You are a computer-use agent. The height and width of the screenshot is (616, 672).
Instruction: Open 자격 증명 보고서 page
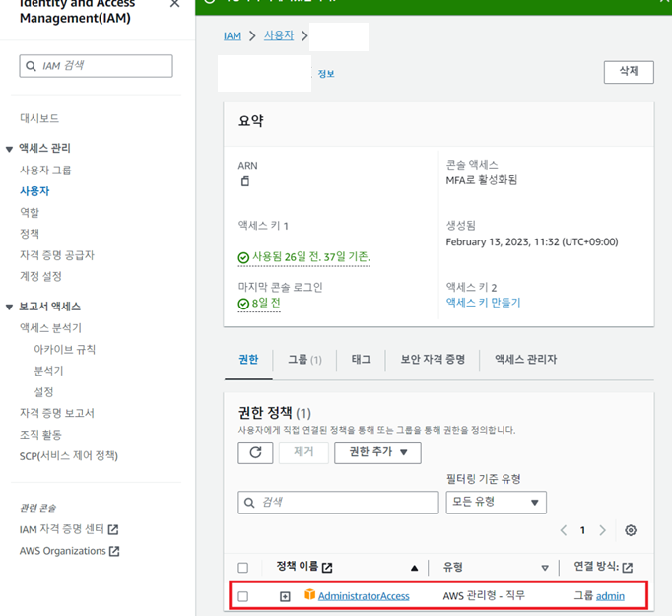(57, 413)
